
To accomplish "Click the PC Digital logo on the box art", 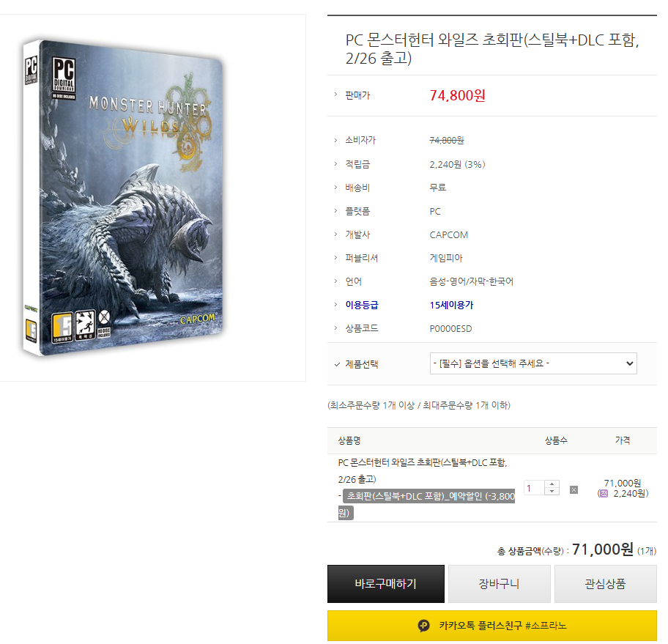I will [64, 78].
